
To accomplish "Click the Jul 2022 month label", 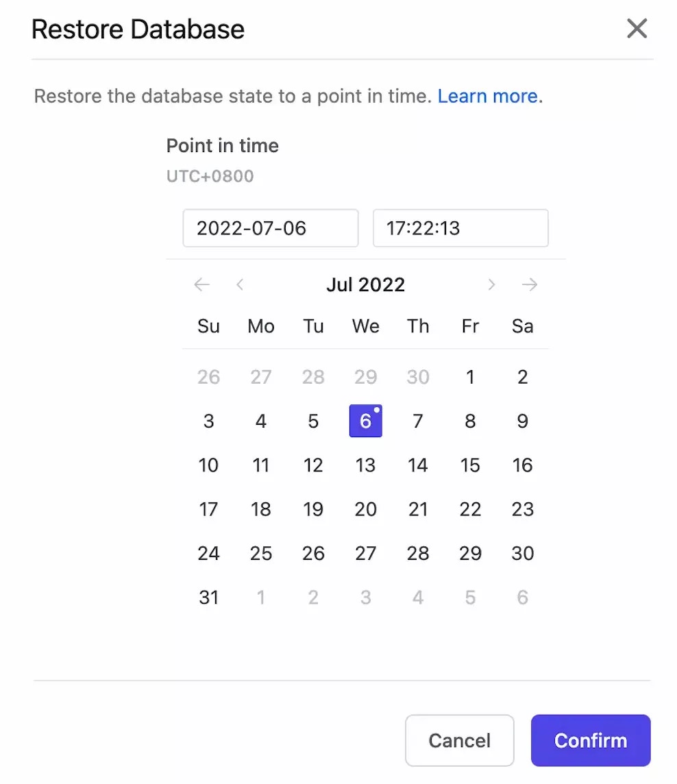I will pos(365,284).
